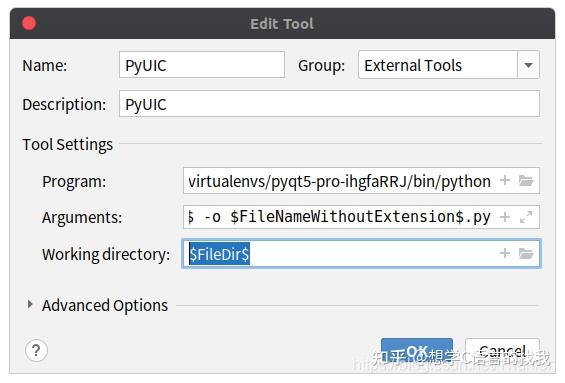
Task: Select the External Tools combo box
Action: pos(449,65)
